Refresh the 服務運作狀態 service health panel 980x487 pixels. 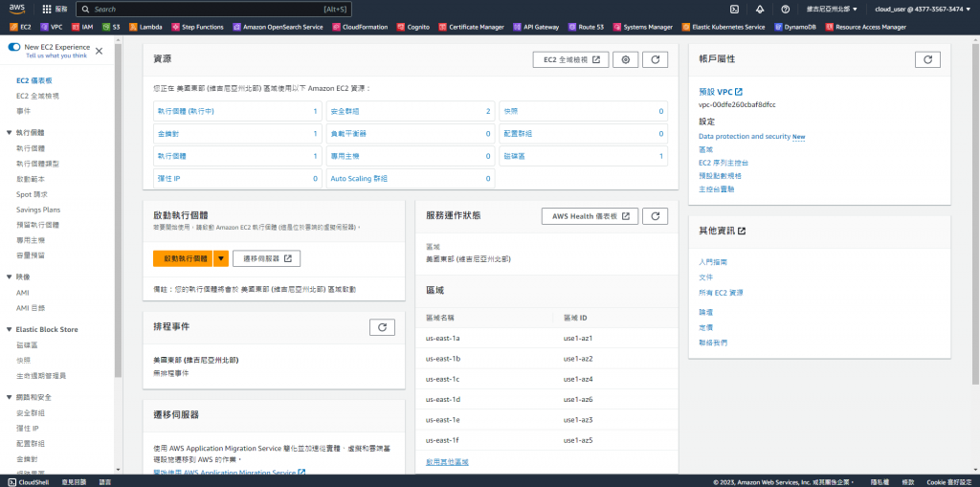655,216
